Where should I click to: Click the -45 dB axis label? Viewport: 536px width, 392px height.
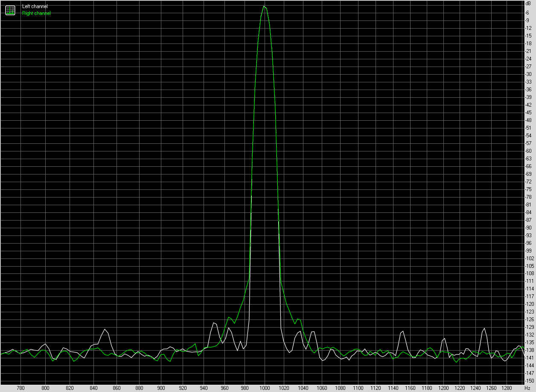(528, 112)
